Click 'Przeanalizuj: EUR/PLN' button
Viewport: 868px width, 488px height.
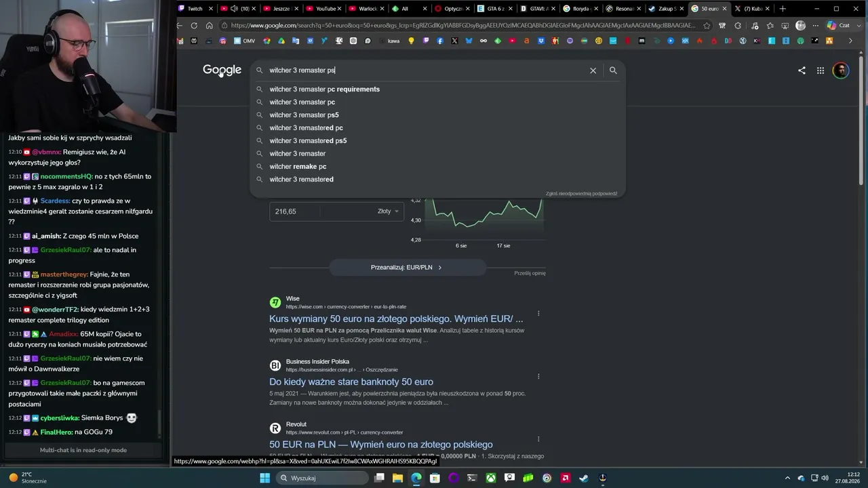(407, 268)
